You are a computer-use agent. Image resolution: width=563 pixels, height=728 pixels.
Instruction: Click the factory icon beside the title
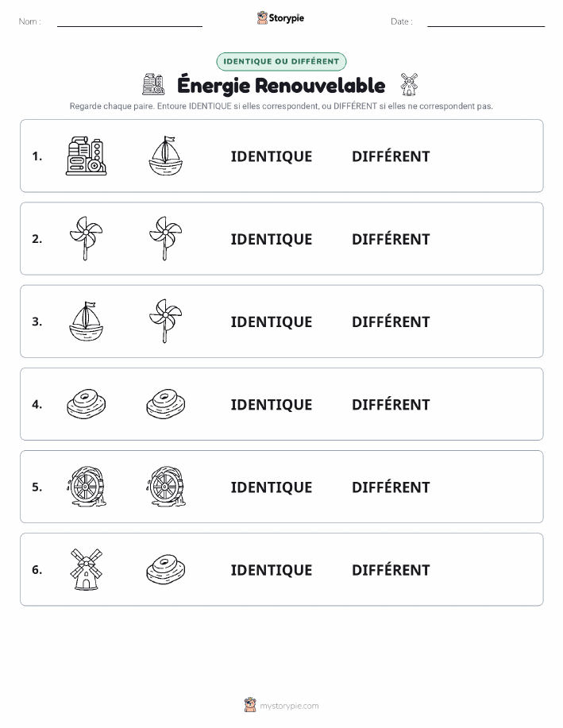(x=153, y=84)
